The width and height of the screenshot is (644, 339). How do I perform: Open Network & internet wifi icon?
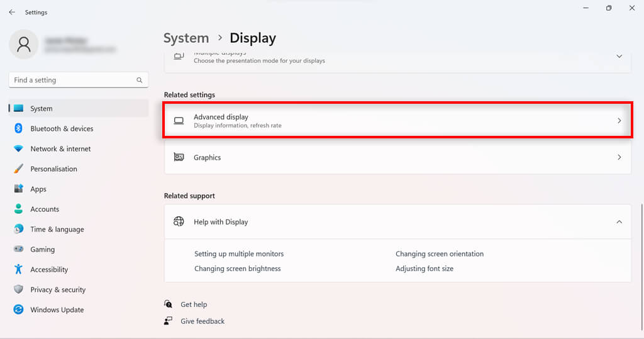18,148
